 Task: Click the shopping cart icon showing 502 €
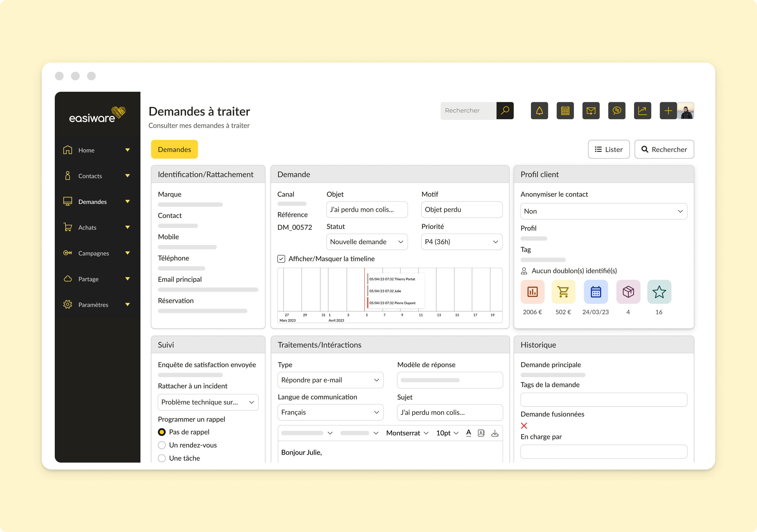(564, 292)
